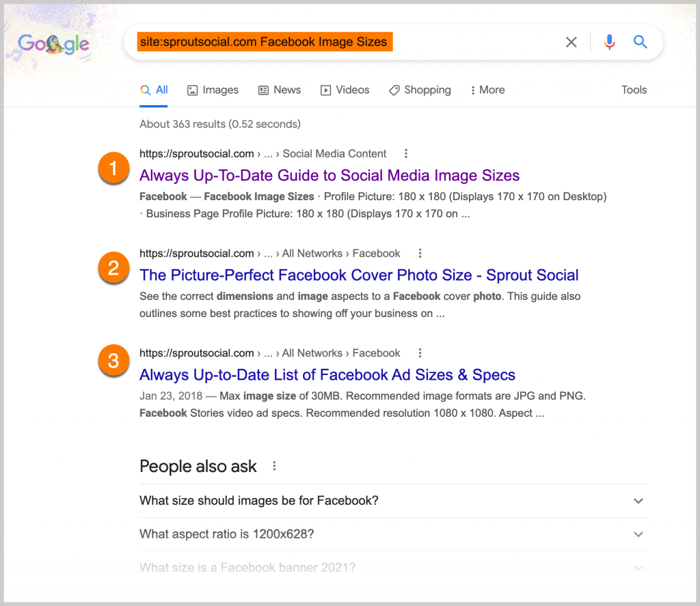
Task: Clear the search query with the X
Action: pos(571,42)
